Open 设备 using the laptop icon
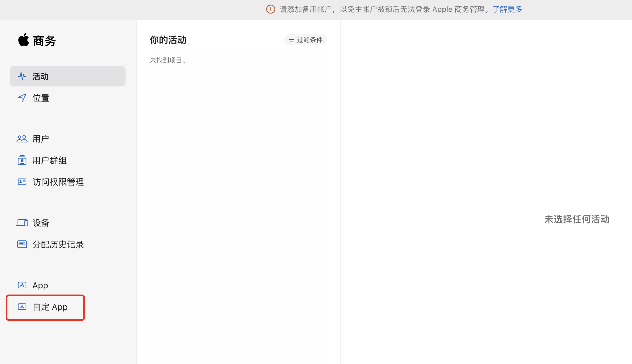 click(22, 223)
